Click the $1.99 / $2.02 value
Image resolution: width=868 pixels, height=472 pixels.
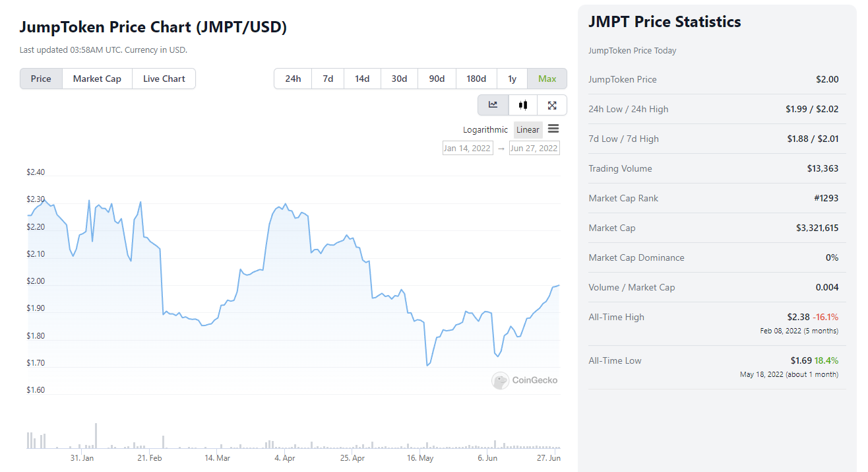tap(813, 109)
